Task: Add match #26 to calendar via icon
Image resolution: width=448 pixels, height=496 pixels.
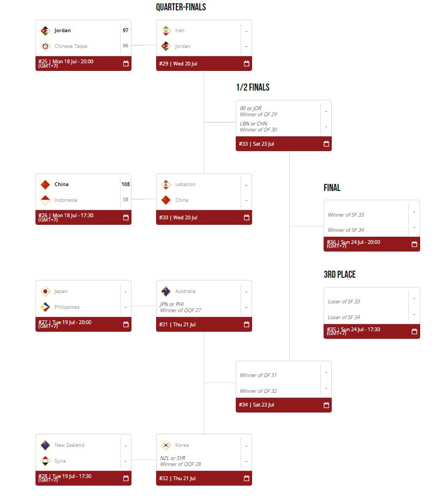Action: (x=126, y=217)
